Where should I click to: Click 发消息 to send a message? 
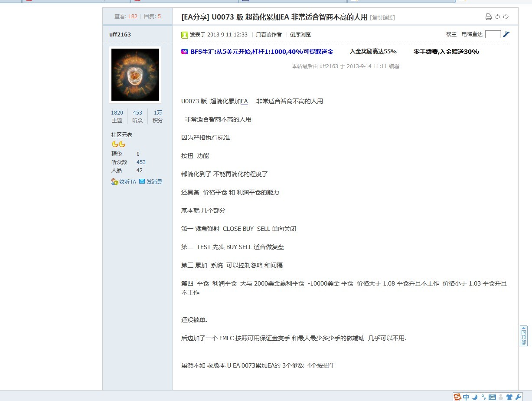[x=150, y=182]
